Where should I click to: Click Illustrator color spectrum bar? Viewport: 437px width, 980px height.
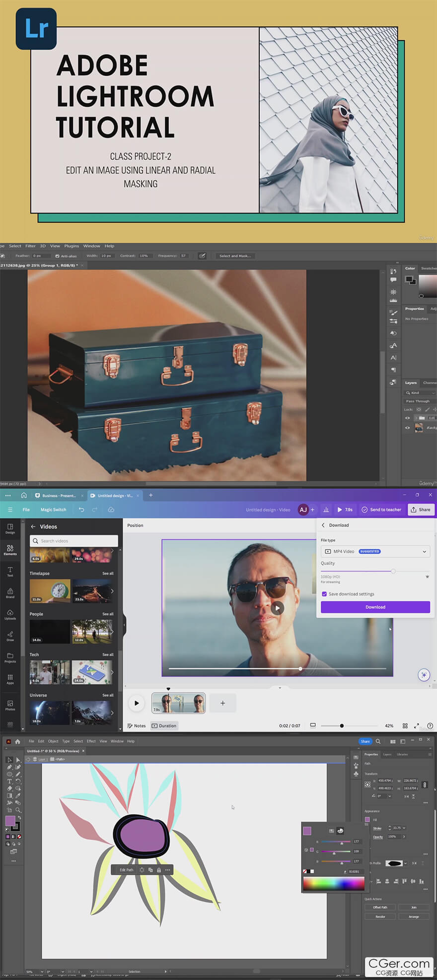tap(334, 884)
